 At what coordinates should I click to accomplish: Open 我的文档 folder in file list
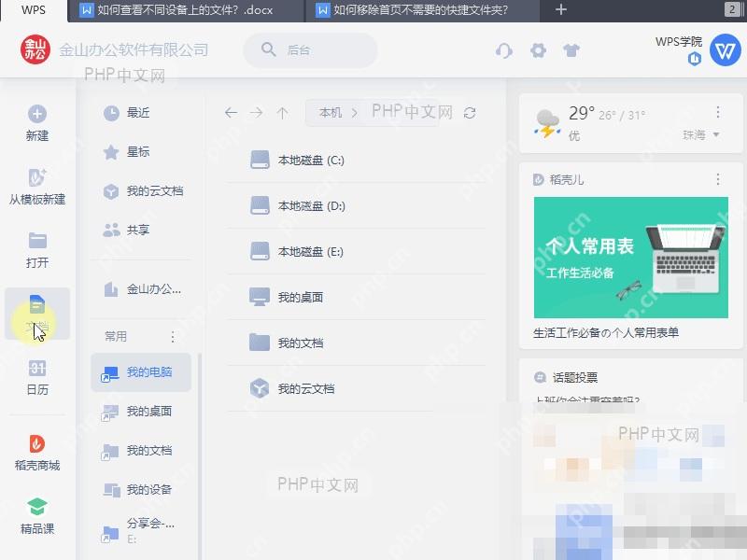[x=355, y=343]
